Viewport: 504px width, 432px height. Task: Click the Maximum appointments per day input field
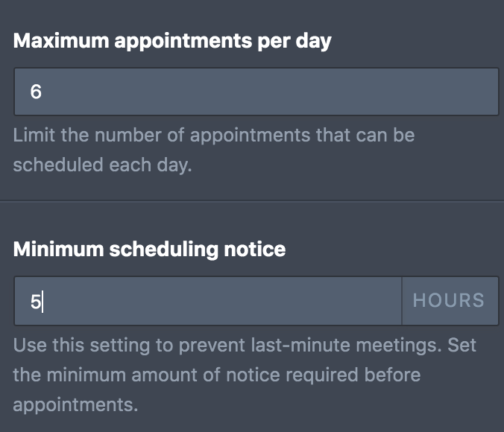pos(256,92)
